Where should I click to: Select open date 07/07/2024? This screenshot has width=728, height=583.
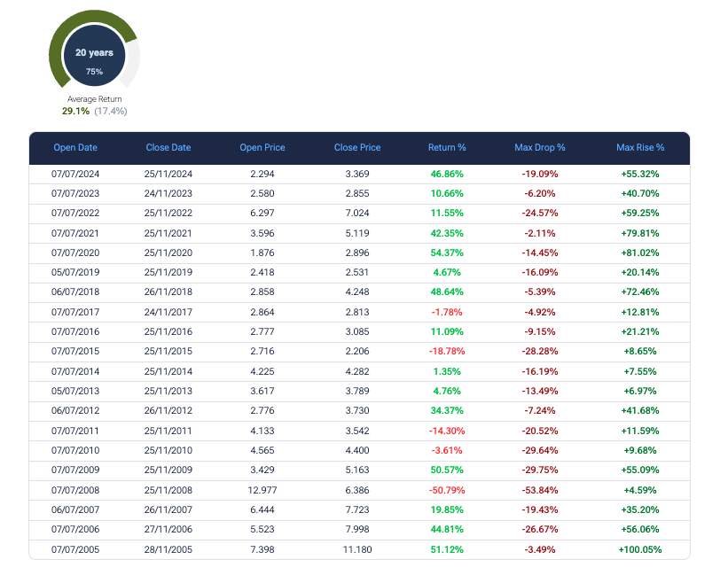pyautogui.click(x=75, y=174)
